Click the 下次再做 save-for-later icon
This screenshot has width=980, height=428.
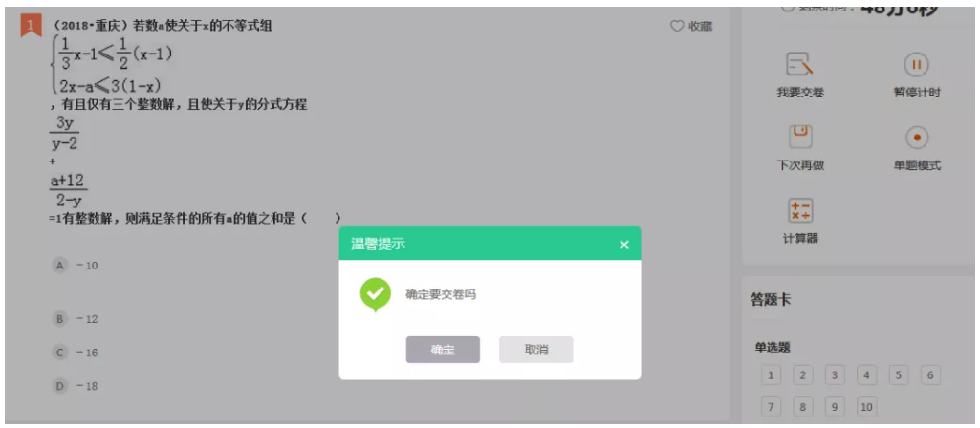(800, 137)
